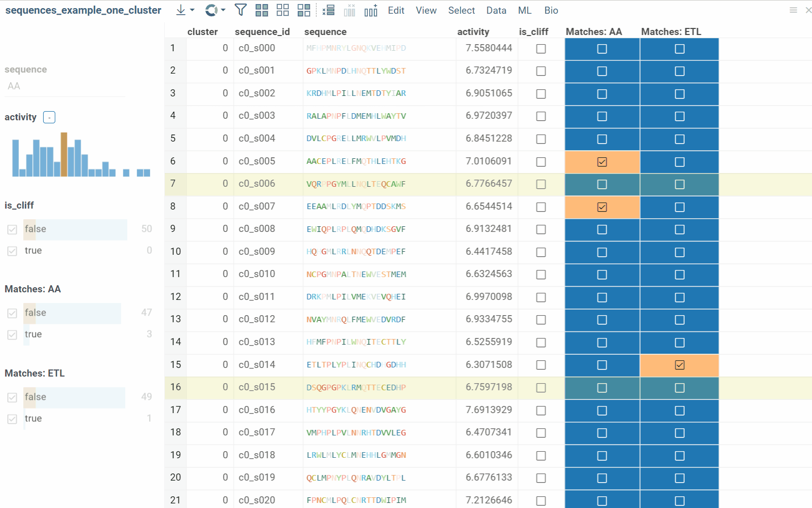
Task: Deselect all rows with the clear-selection icon
Action: (283, 10)
